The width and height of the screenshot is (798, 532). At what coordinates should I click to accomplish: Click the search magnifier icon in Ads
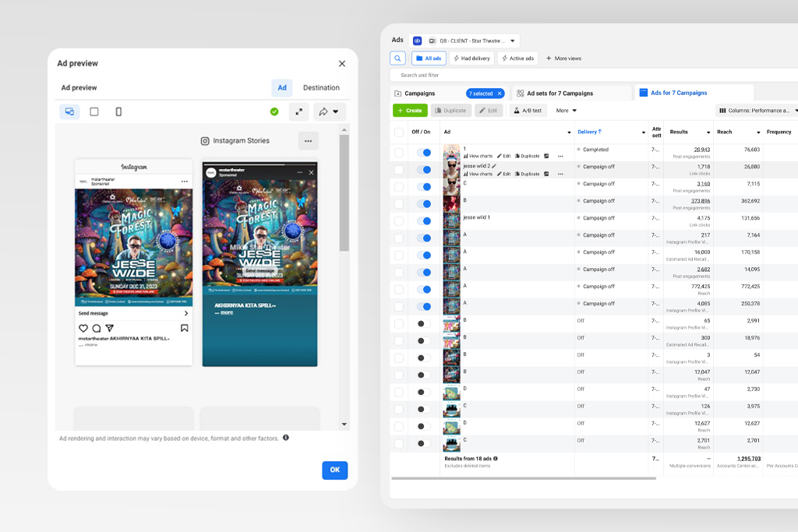click(398, 58)
